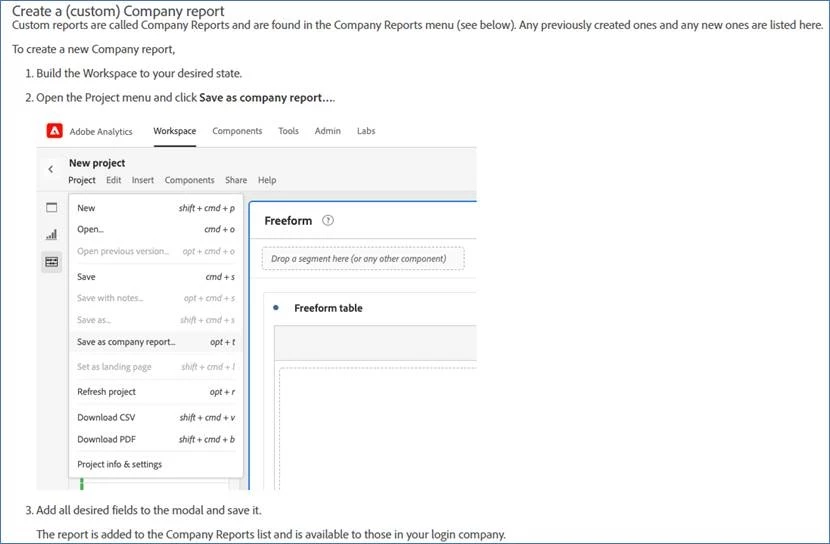Screen dimensions: 830x544
Task: Click the Freeform table heading
Action: [x=328, y=308]
